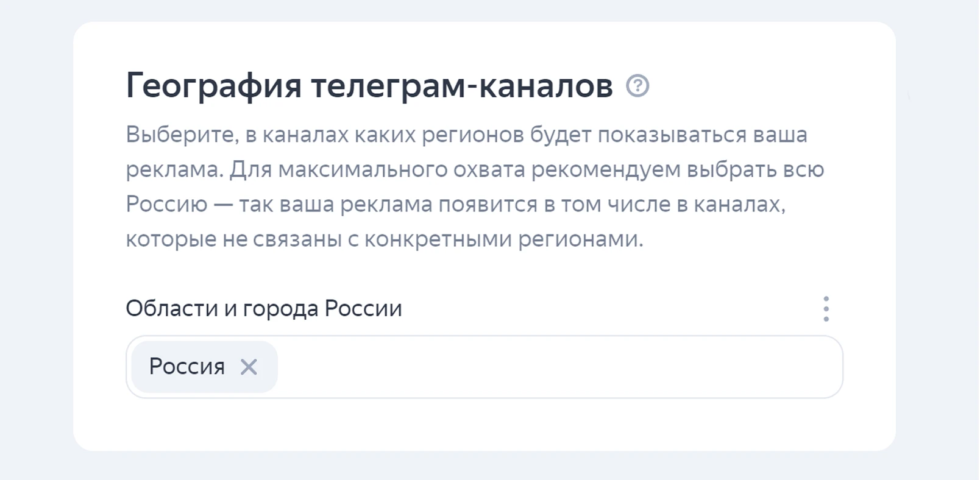The image size is (980, 480).
Task: Remove the Россия tag with X
Action: click(x=249, y=367)
